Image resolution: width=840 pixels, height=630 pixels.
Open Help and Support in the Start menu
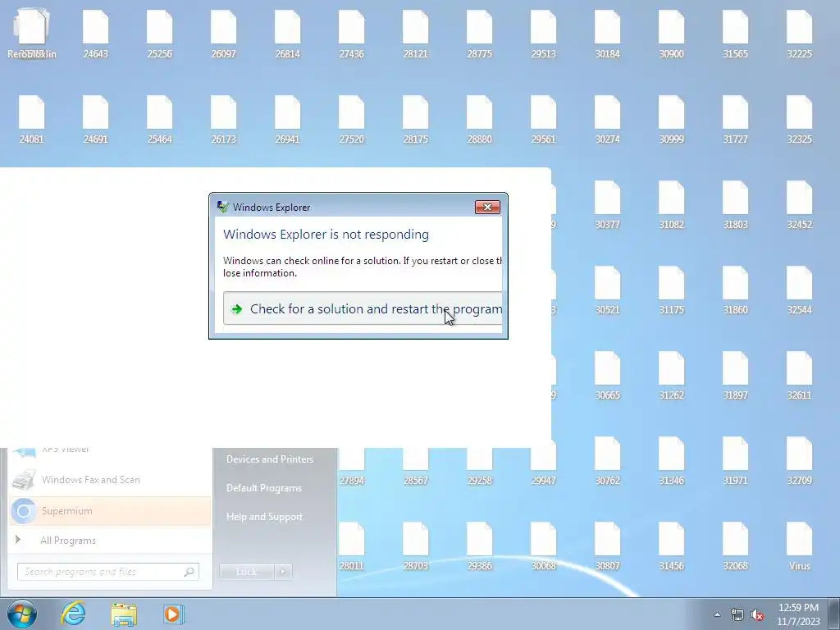tap(265, 517)
